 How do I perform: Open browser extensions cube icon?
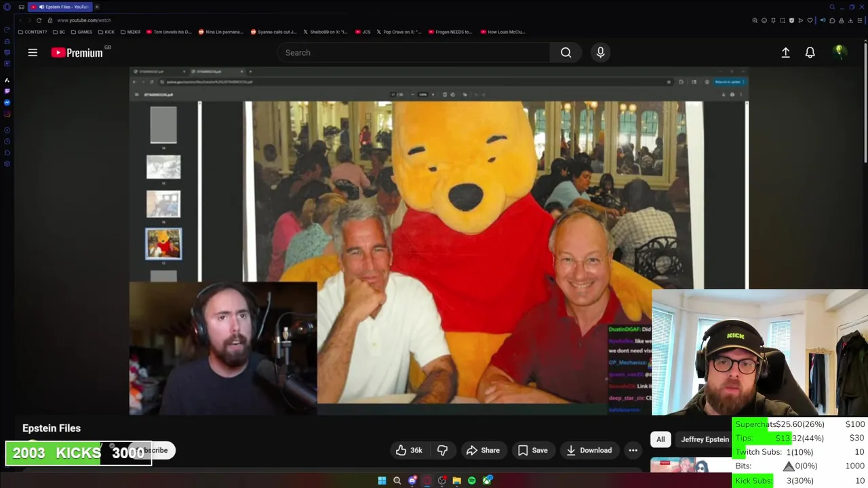click(x=832, y=20)
